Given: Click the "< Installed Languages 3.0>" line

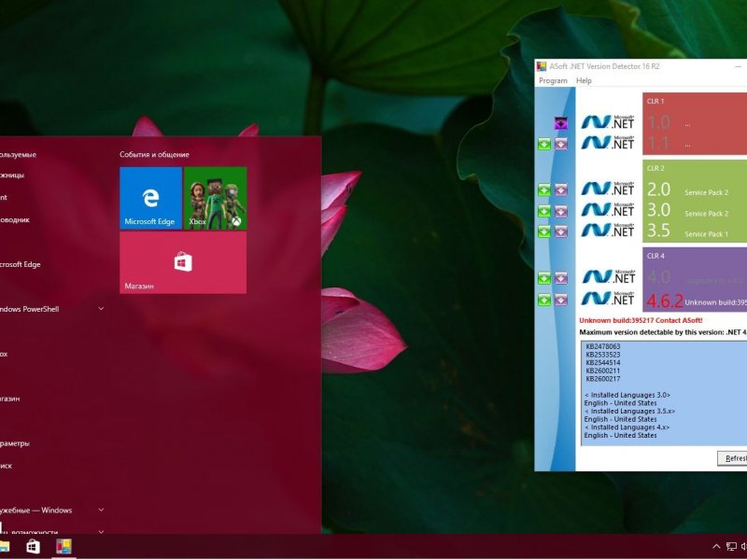Looking at the screenshot, I should tap(627, 395).
